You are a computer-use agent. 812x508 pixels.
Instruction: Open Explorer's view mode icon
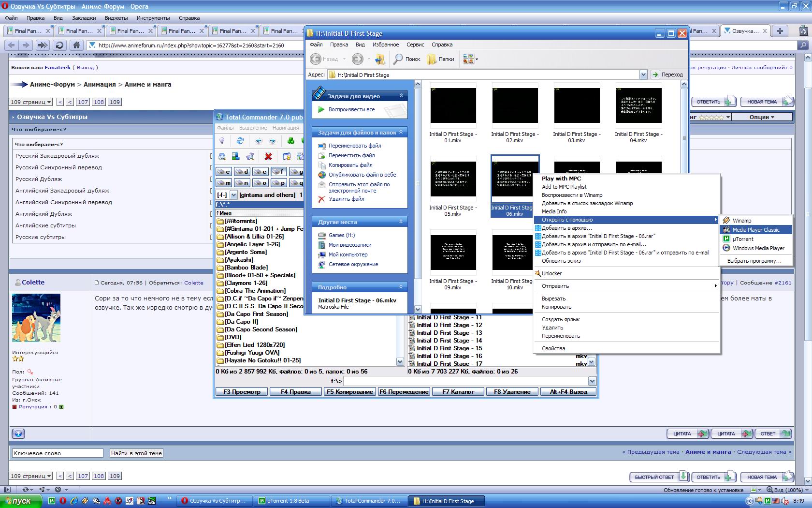[470, 59]
